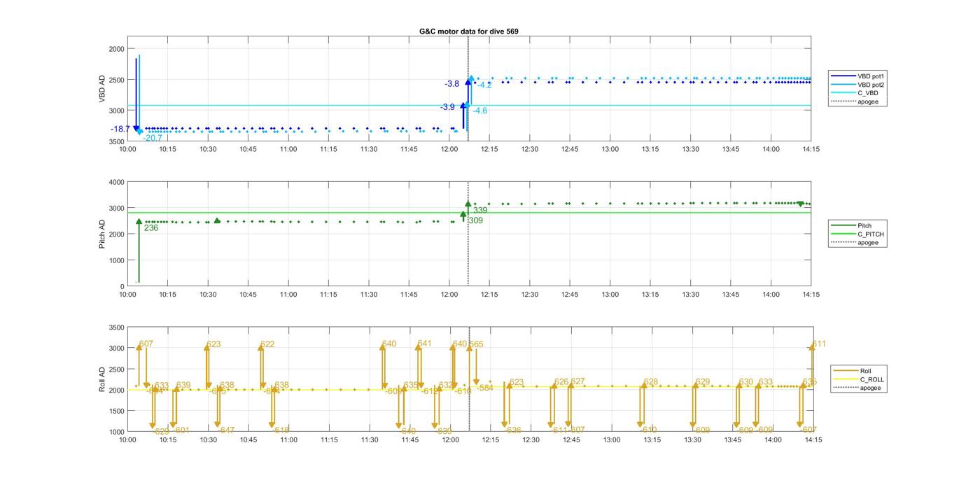Viewport: 980px width, 485px height.
Task: Click the "-584" roll annotation
Action: point(485,388)
